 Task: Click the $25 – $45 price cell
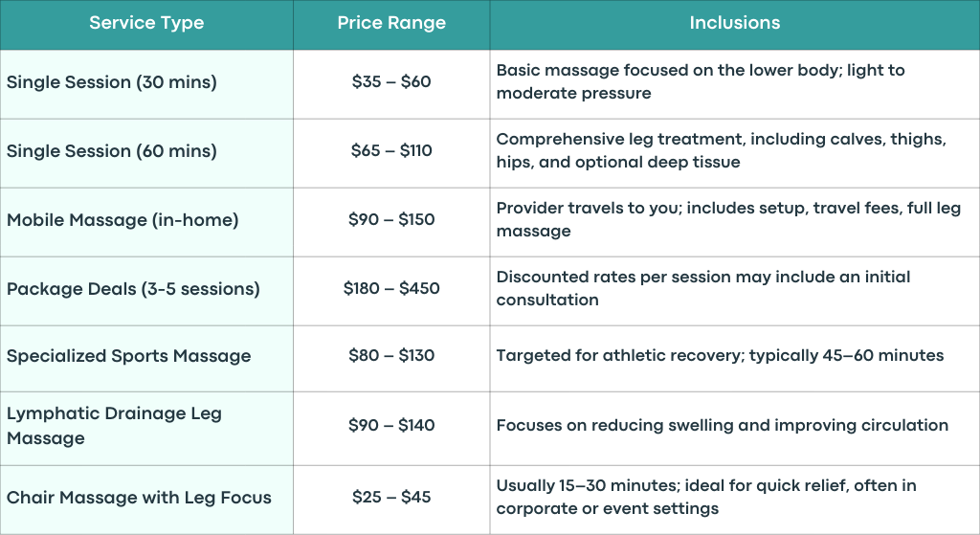(391, 500)
